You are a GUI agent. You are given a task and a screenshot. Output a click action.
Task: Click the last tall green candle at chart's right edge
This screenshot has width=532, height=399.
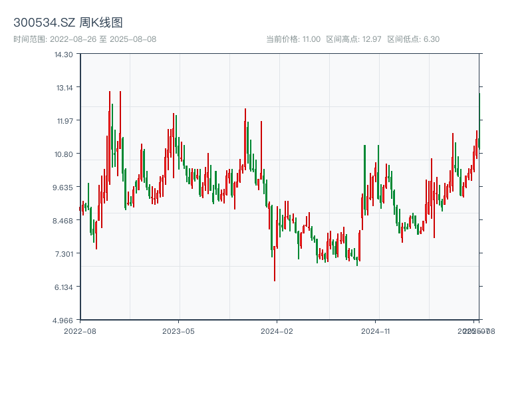pos(479,121)
